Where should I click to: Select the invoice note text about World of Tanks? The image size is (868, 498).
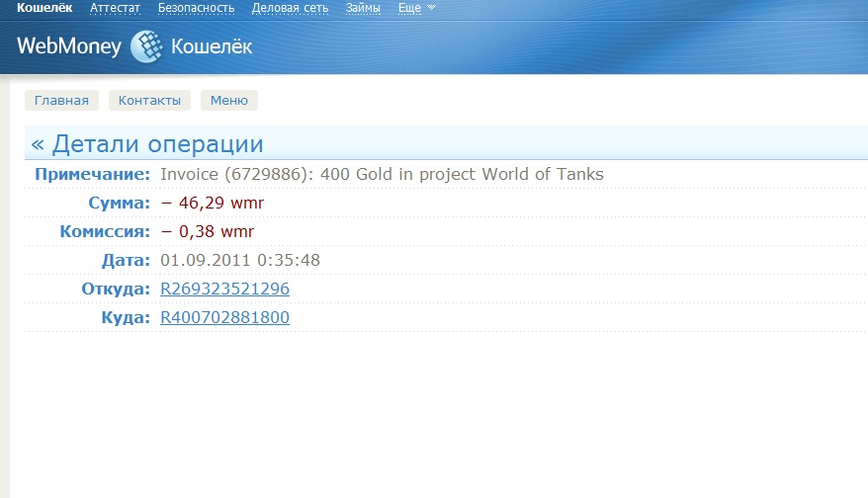382,174
